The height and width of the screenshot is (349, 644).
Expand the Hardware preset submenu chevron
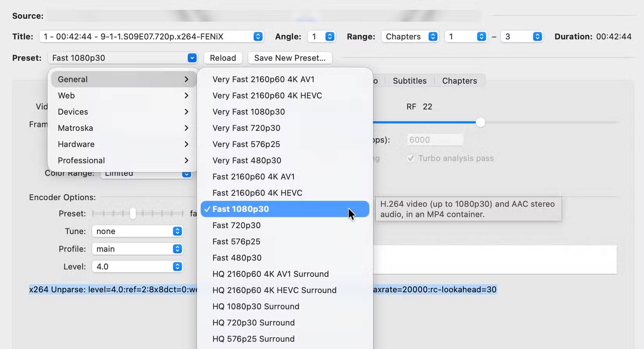(x=186, y=144)
